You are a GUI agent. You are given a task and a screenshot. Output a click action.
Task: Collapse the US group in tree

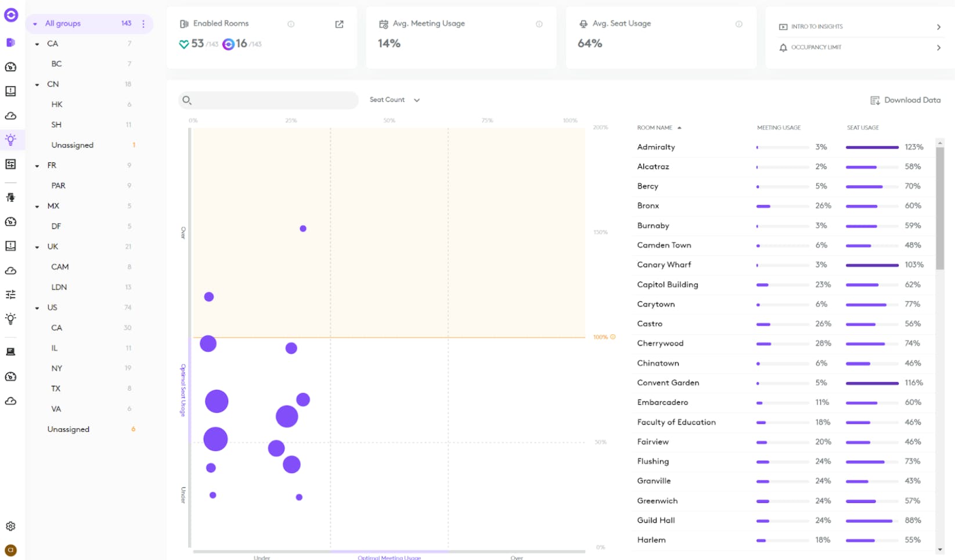(x=37, y=308)
